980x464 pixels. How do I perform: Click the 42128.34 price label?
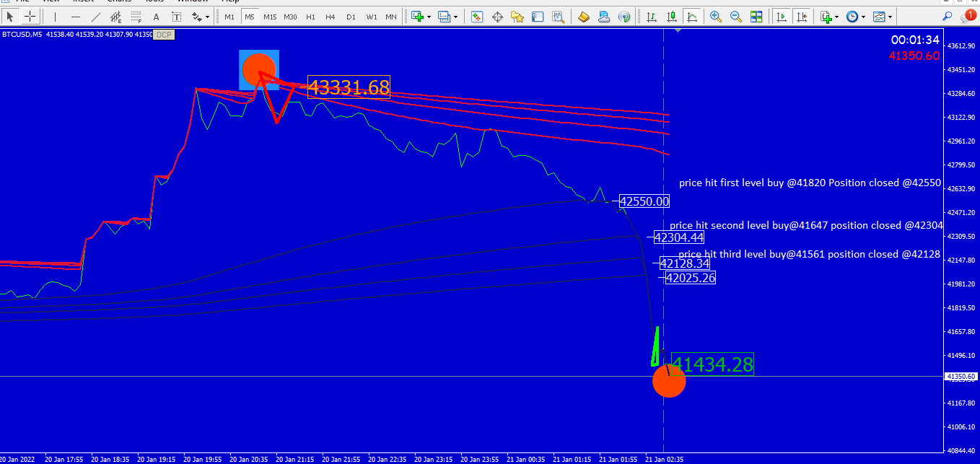point(685,263)
